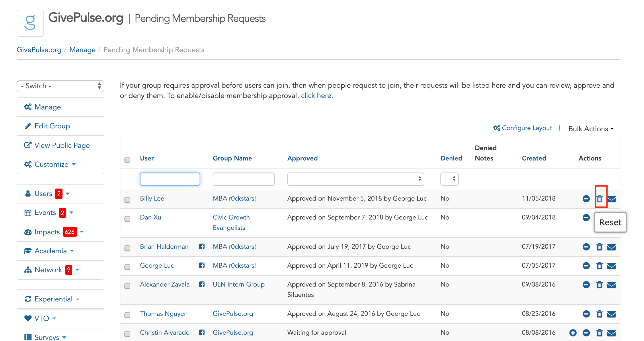Click Facebook icon next to Brian Halderman
Viewport: 644px width, 341px height.
[202, 246]
